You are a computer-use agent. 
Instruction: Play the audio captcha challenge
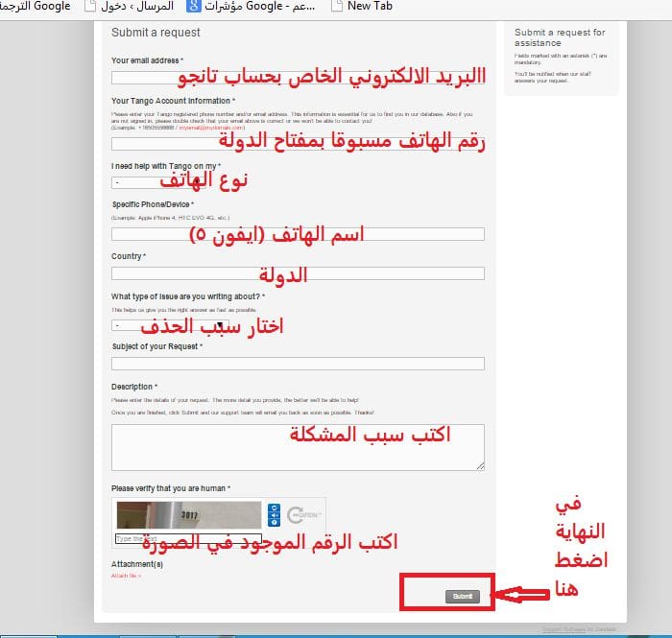click(275, 515)
